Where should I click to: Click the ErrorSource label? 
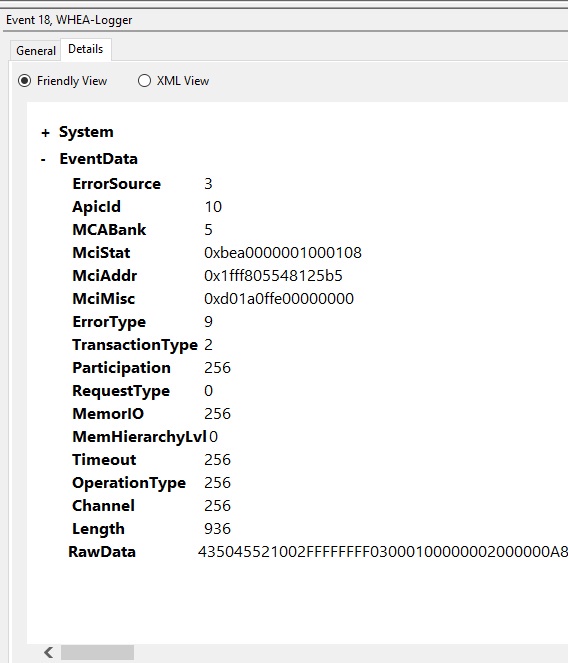tap(117, 184)
